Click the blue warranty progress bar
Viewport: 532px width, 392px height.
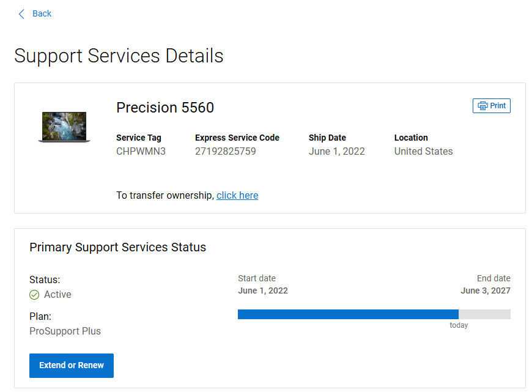point(348,314)
